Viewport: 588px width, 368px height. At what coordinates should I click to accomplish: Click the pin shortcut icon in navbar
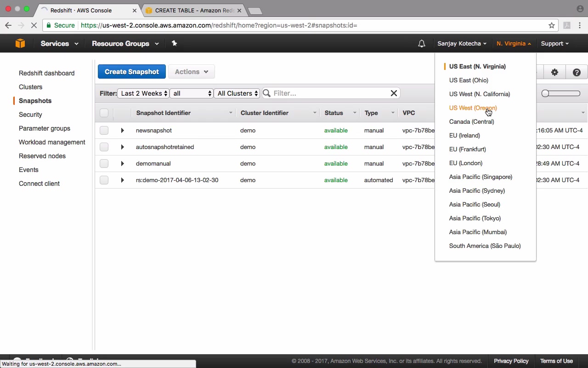click(174, 43)
